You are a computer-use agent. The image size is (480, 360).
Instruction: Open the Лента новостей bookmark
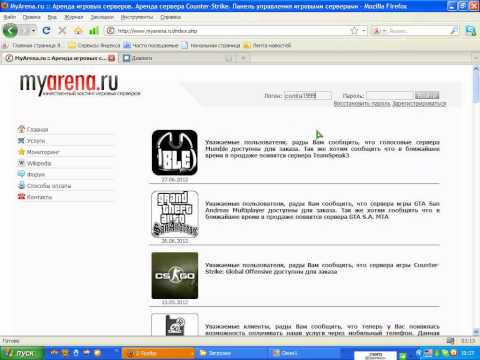coord(267,45)
